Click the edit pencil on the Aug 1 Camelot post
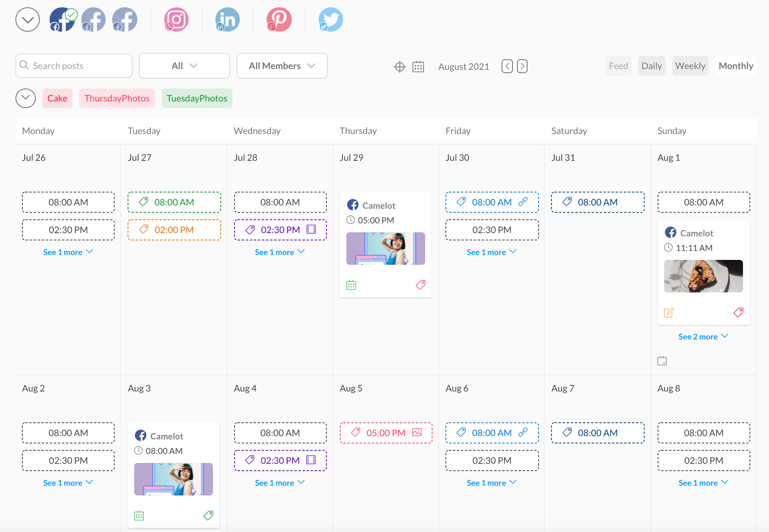Viewport: 769px width, 532px height. (669, 312)
